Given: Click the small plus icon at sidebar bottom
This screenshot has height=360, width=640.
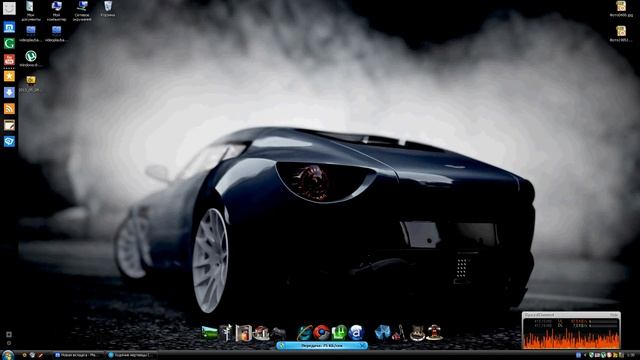Looking at the screenshot, I should pos(9,335).
